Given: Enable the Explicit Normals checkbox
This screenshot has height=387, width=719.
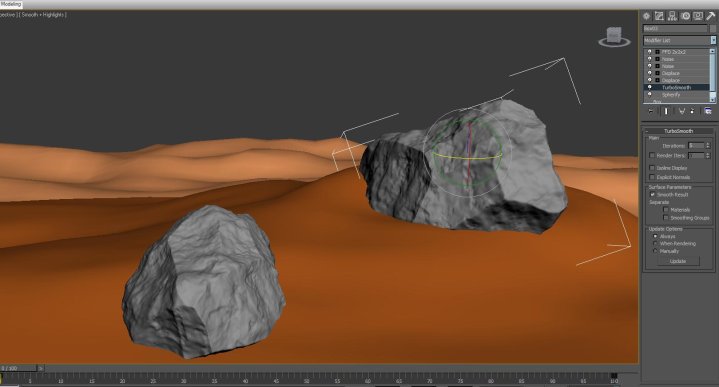Looking at the screenshot, I should tap(652, 177).
